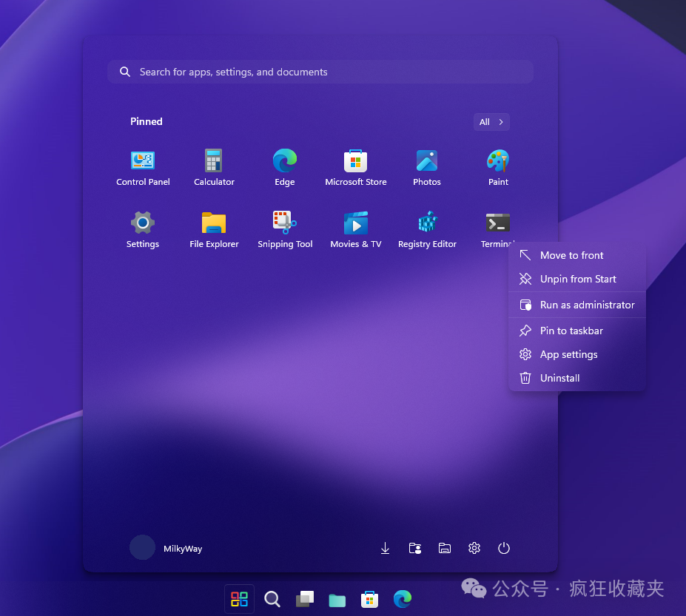Open the Calculator app

click(214, 166)
